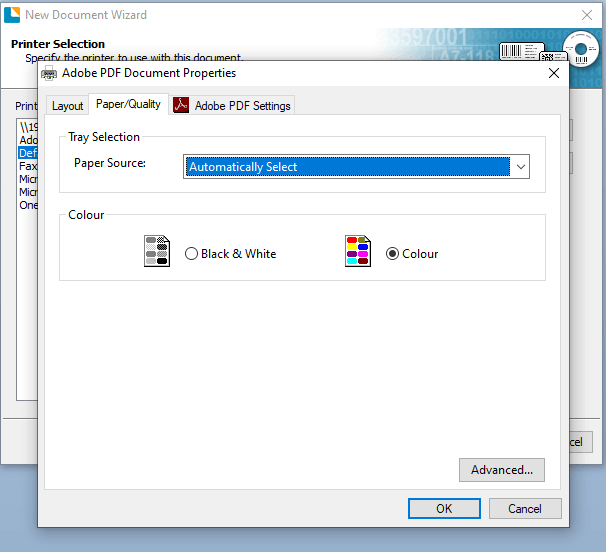Click the Adobe PDF logo icon on tab
The image size is (606, 552).
click(x=181, y=105)
